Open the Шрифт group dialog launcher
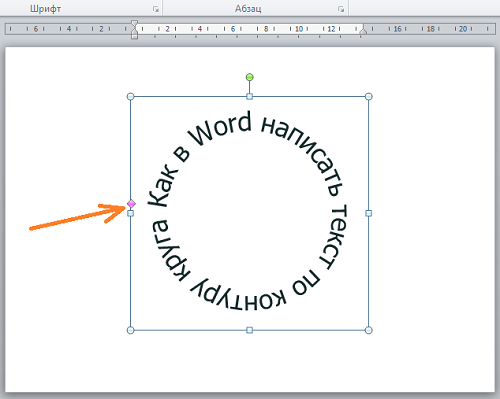500x399 pixels. coord(156,9)
